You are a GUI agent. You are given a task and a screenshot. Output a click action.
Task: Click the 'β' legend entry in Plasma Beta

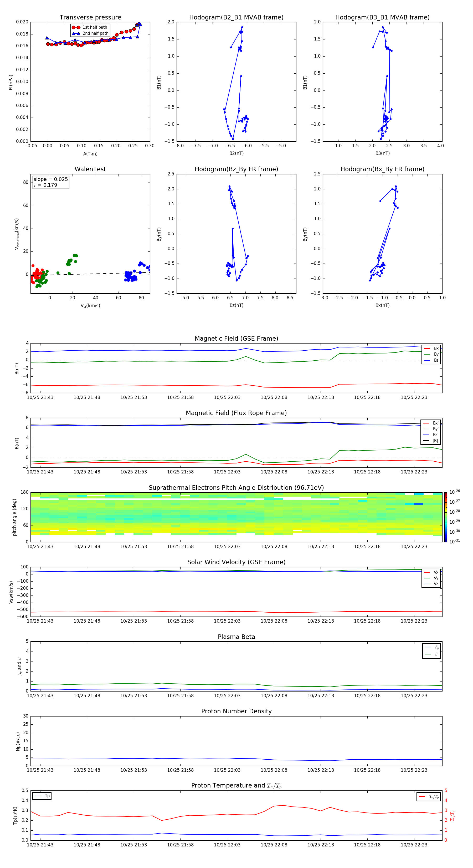pos(431,654)
